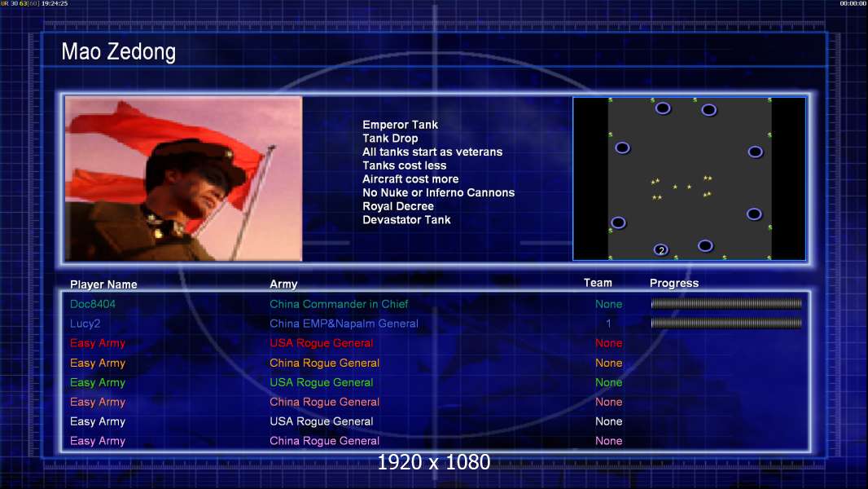Select the 'Tank Drop' feature line
This screenshot has height=489, width=868.
(x=390, y=139)
